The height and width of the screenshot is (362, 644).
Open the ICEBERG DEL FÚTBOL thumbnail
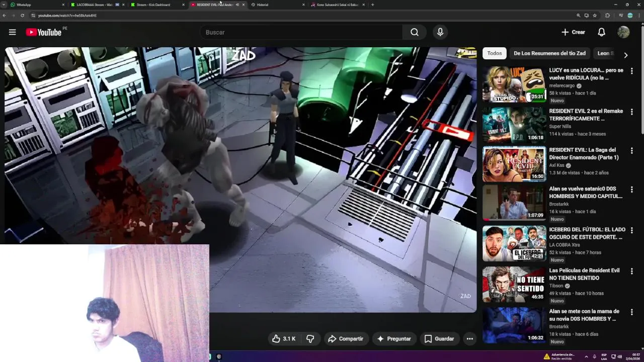[x=514, y=243]
